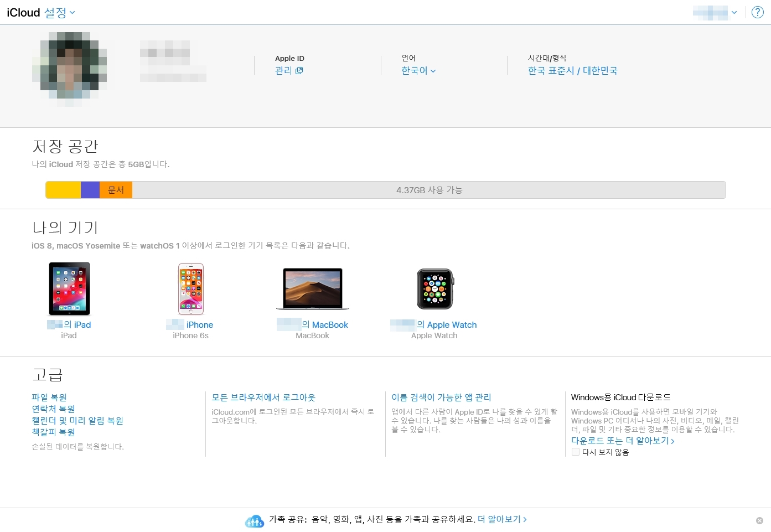Click the yellow storage bar segment
Viewport: 771px width, 532px height.
pyautogui.click(x=63, y=190)
